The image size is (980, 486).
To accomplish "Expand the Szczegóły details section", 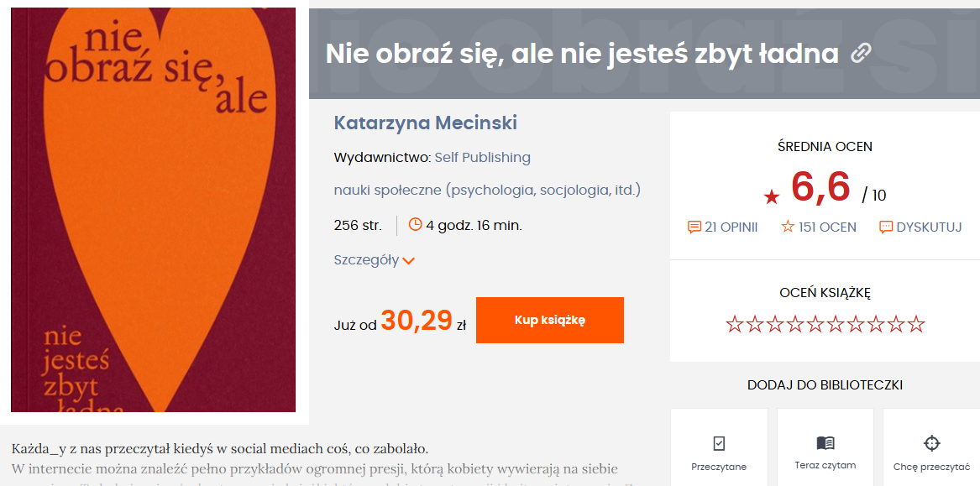I will point(367,260).
